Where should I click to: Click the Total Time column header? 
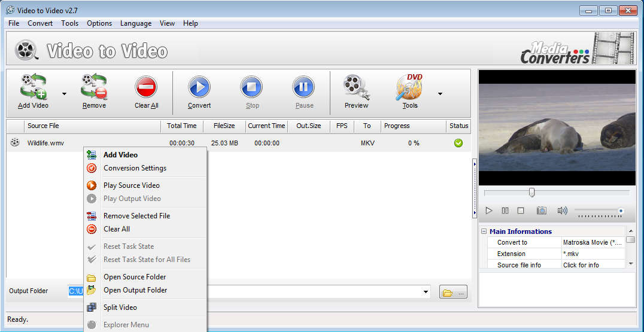pos(182,126)
